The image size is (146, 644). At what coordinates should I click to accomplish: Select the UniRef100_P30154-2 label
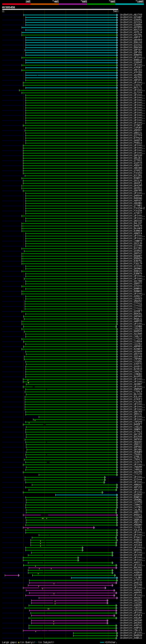click(132, 208)
